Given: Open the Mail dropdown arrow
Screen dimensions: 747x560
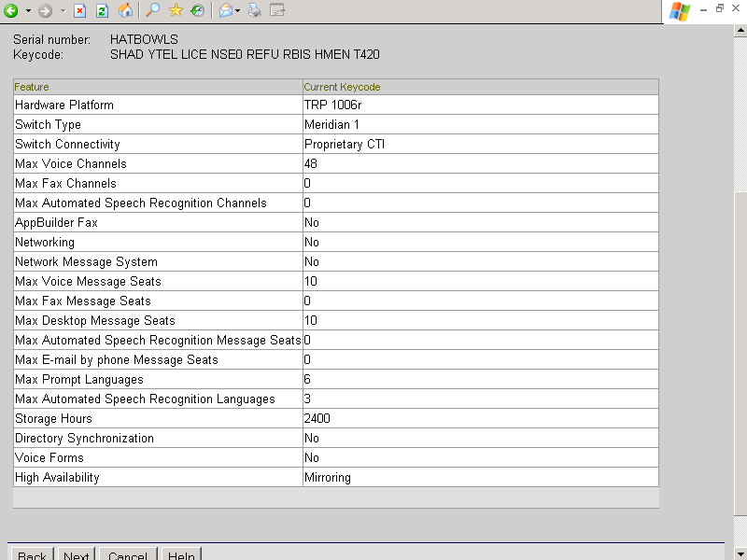Looking at the screenshot, I should point(238,10).
